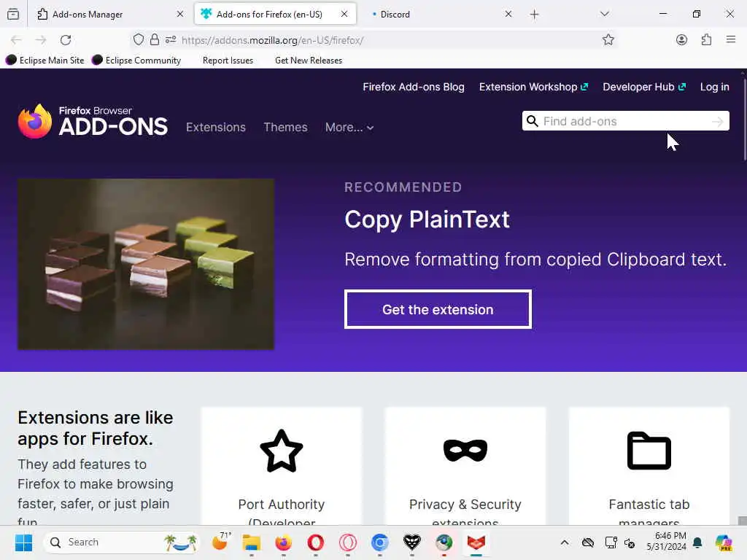Open the Windows Start menu
Screen dimensions: 747x560
coord(23,542)
